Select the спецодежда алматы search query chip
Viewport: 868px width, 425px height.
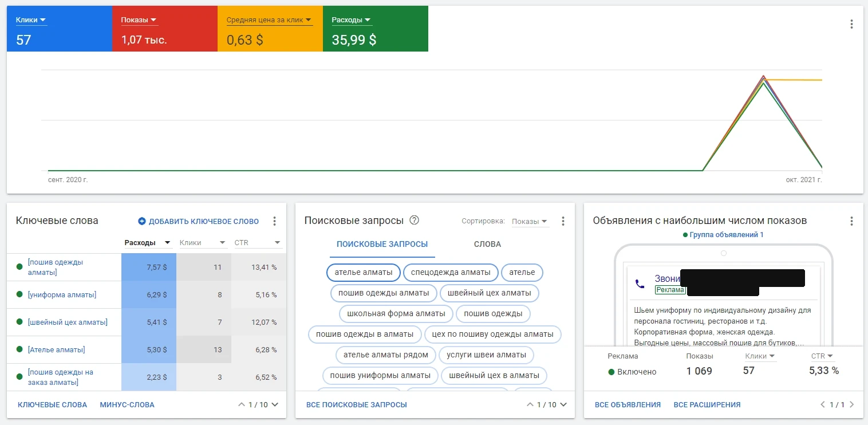tap(451, 273)
